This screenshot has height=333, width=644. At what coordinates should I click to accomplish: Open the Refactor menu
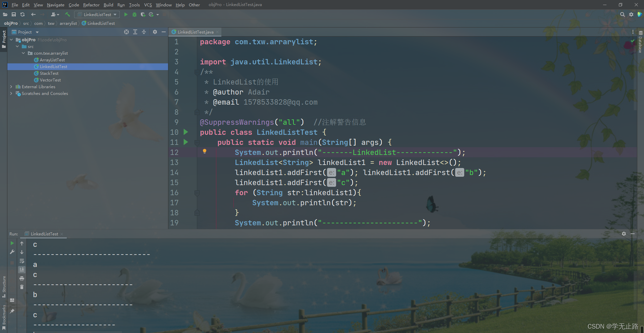(x=91, y=5)
